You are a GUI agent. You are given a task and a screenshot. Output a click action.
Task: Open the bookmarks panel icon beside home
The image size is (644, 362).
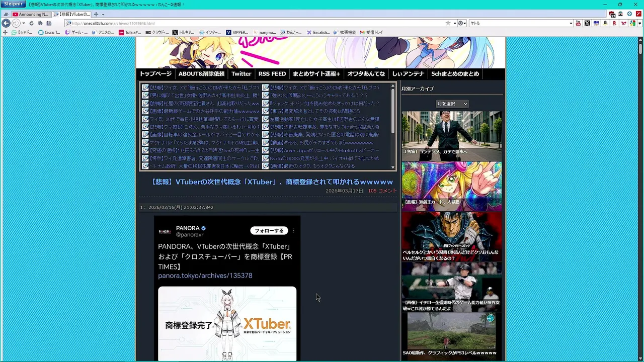(49, 23)
